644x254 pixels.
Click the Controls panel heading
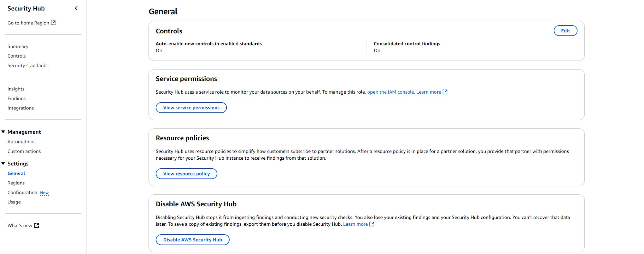point(169,31)
